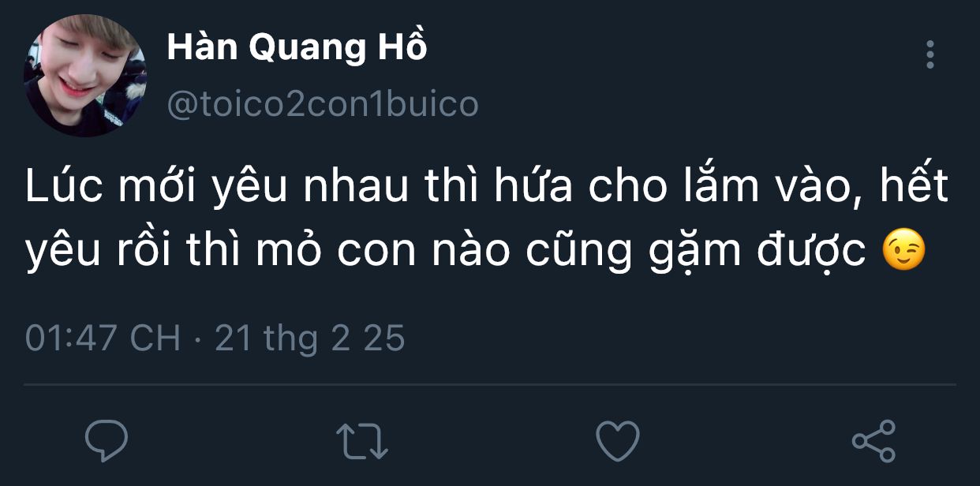The width and height of the screenshot is (980, 486).
Task: Open profile via name Hàn Quang Hồ
Action: pos(297,49)
